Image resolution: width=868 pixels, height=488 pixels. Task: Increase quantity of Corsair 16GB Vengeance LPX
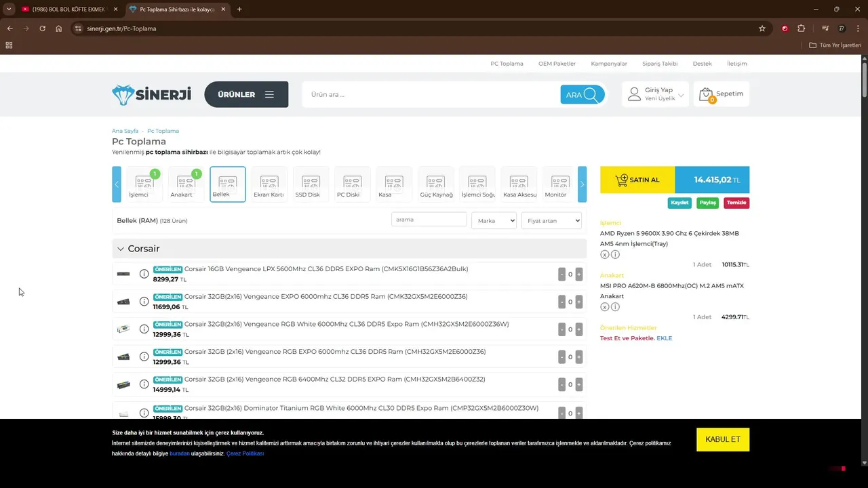[x=578, y=274]
